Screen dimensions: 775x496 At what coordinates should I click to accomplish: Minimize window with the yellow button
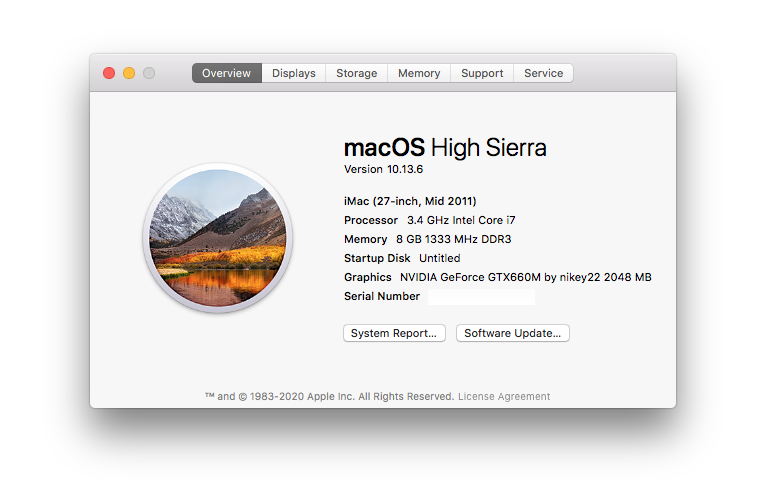click(129, 73)
